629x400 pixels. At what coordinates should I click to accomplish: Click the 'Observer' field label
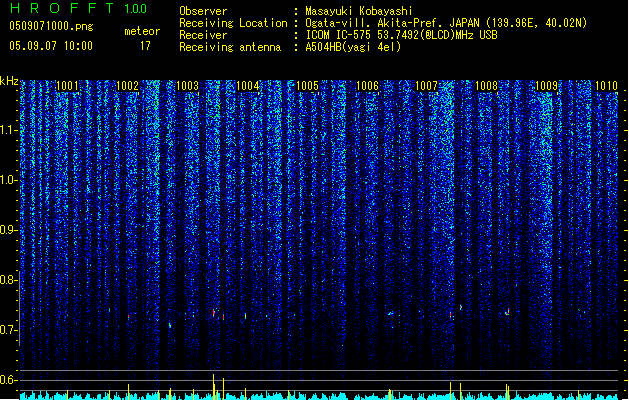[x=203, y=11]
